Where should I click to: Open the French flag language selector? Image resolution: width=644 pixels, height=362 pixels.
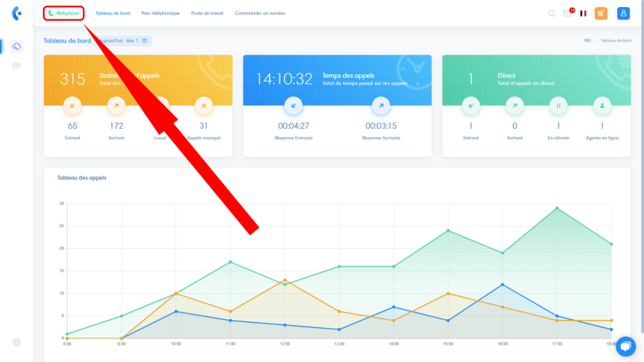coord(584,13)
